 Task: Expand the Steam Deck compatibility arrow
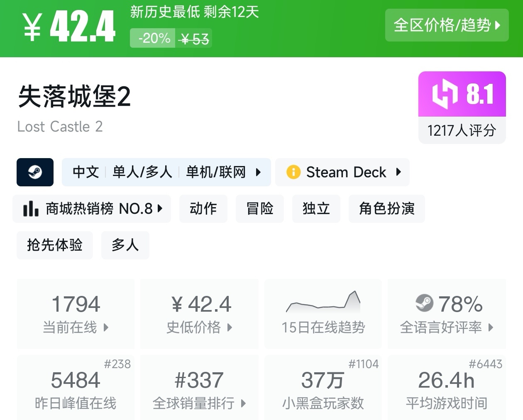399,172
